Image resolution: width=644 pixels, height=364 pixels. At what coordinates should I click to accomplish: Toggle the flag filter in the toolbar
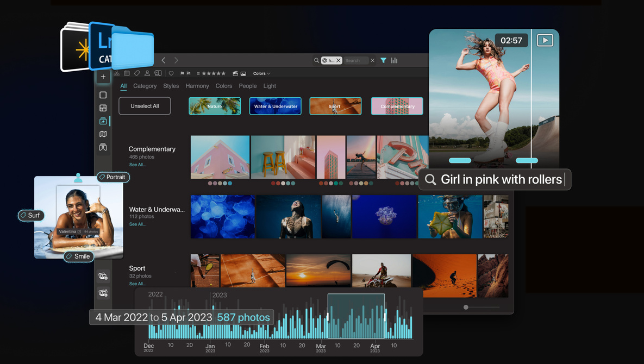pos(183,73)
